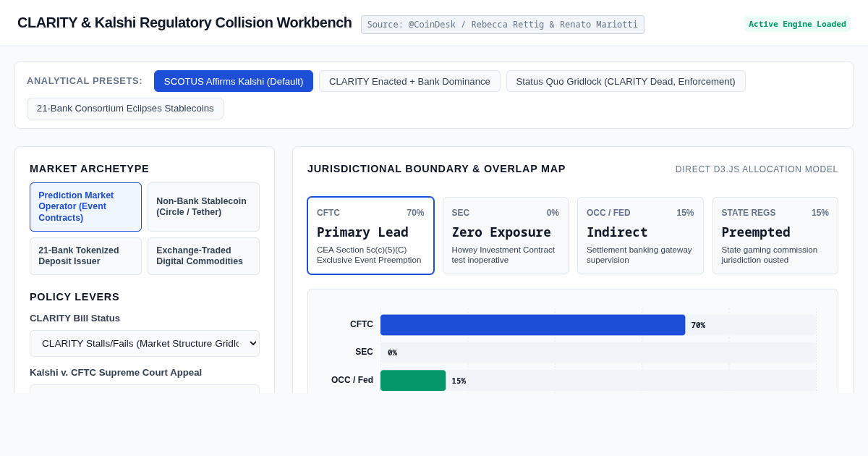Select 21-Bank Consortium Eclipses Stablecoins preset
Viewport: 868px width, 456px height.
(x=125, y=109)
